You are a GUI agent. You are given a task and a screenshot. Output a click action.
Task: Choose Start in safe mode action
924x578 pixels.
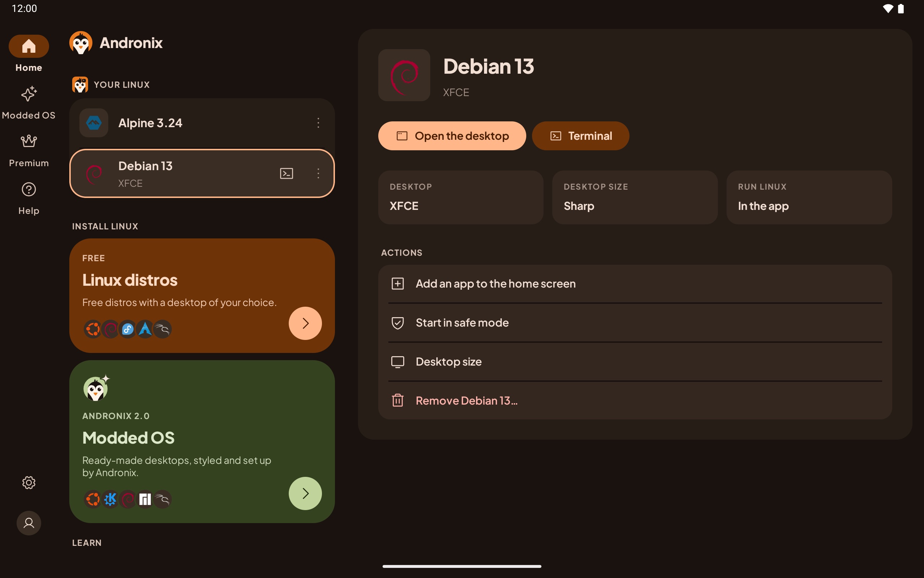635,323
